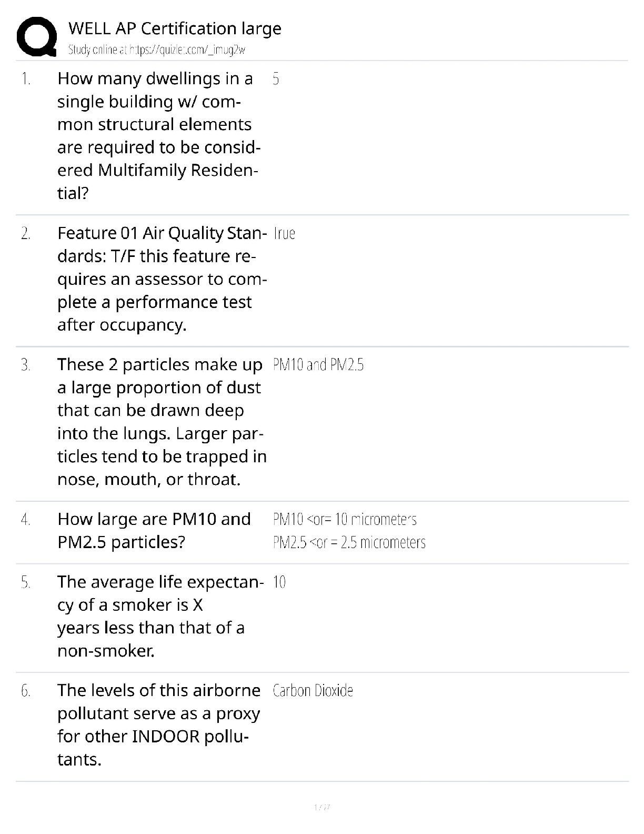Click the answer "5" for question one
Viewport: 644px width, 834px height.
coord(276,79)
